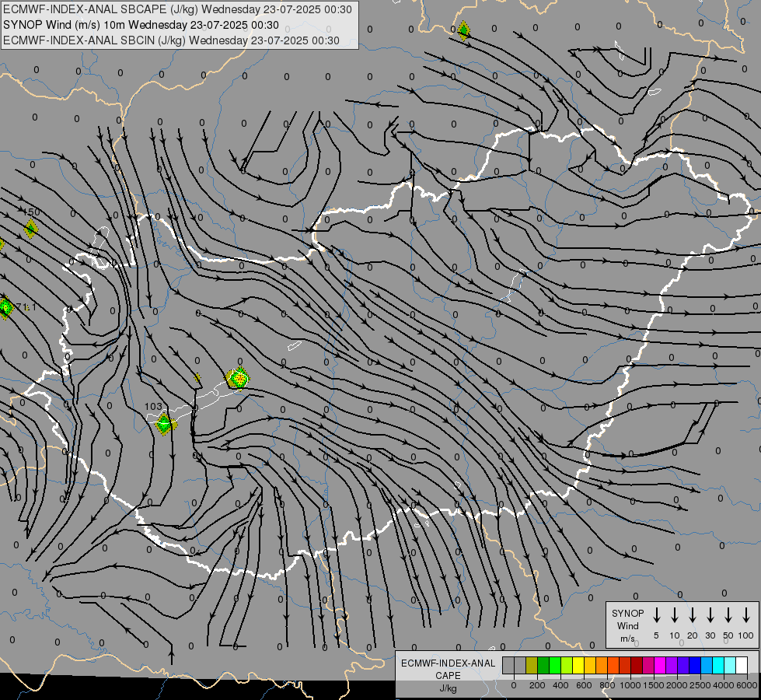The height and width of the screenshot is (700, 761).
Task: Select the green diamond marker near the top border
Action: (464, 31)
